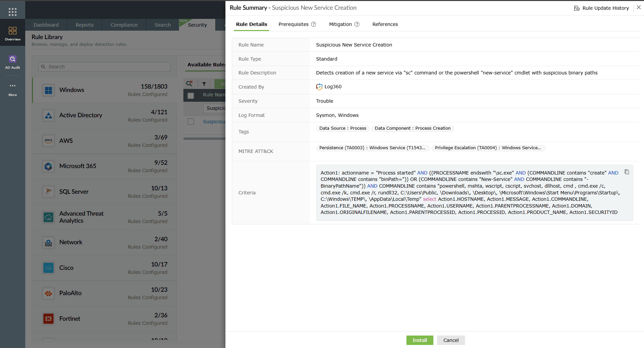
Task: Click the Cancel button
Action: pos(451,340)
